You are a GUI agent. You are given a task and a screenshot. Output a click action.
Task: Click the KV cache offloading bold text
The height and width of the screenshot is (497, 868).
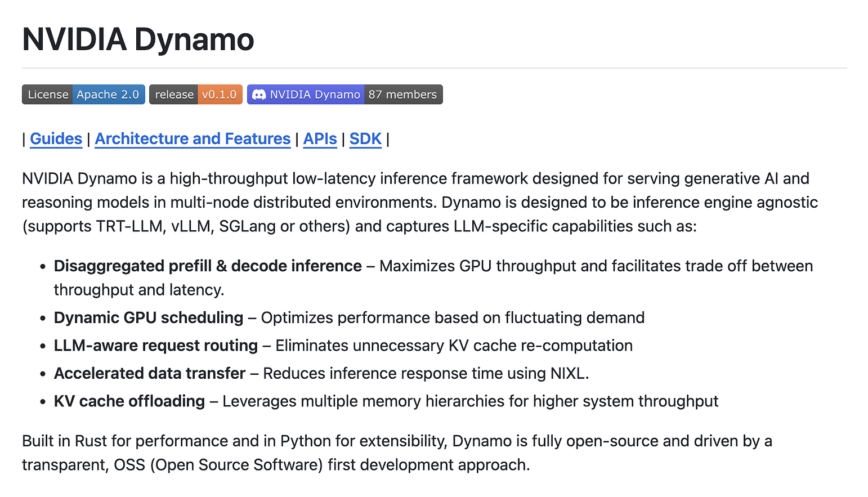pos(129,401)
